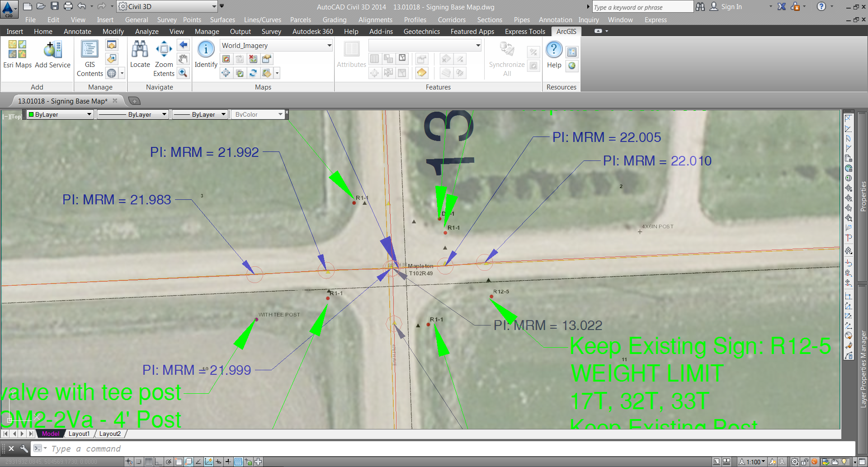
Task: Select the Pan hand tool
Action: click(183, 59)
